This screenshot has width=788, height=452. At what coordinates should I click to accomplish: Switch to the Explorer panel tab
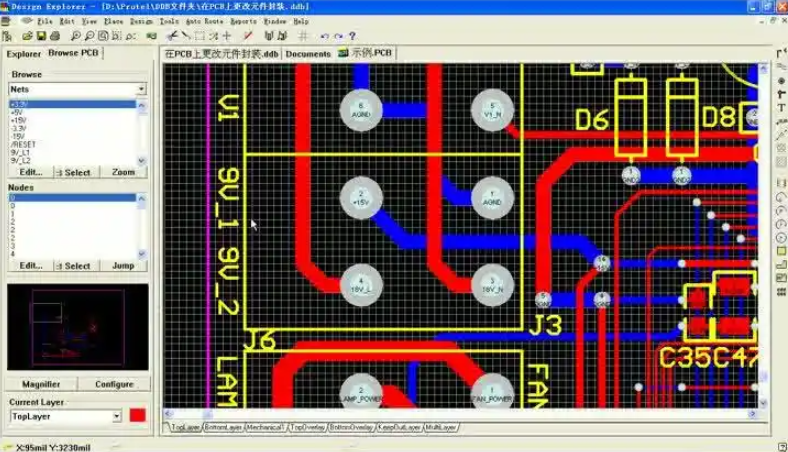point(24,54)
